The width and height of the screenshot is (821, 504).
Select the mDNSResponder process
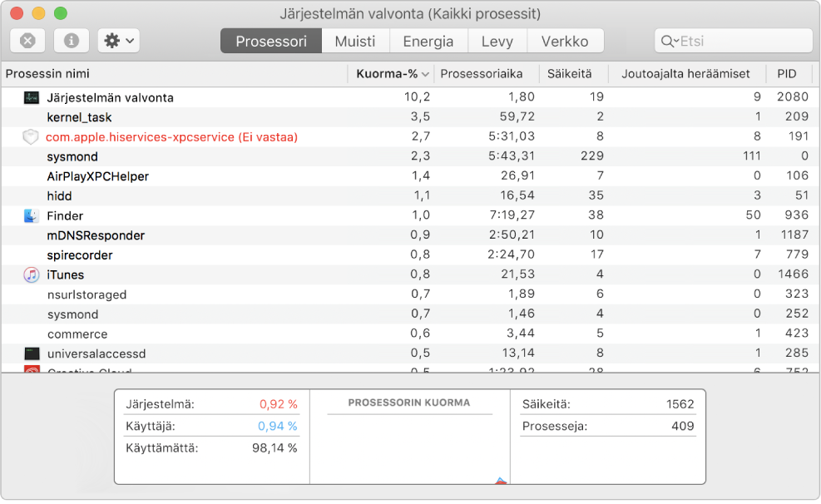pos(411,235)
